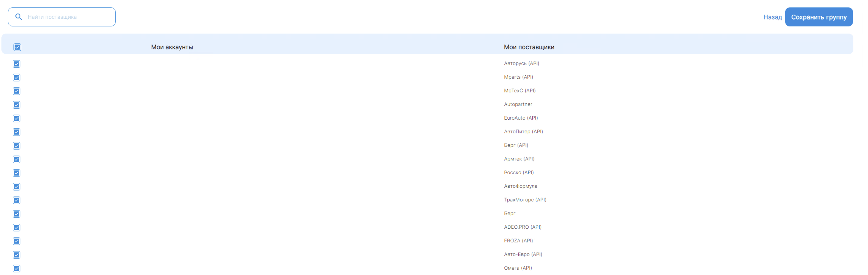This screenshot has height=275, width=868.
Task: Toggle checkbox for МоТехС (API)
Action: tap(16, 91)
